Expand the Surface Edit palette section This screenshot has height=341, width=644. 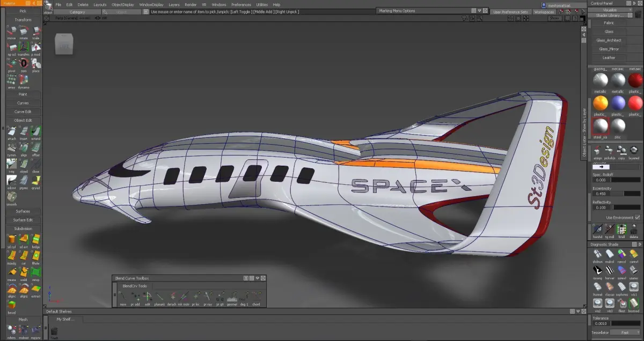pyautogui.click(x=23, y=220)
